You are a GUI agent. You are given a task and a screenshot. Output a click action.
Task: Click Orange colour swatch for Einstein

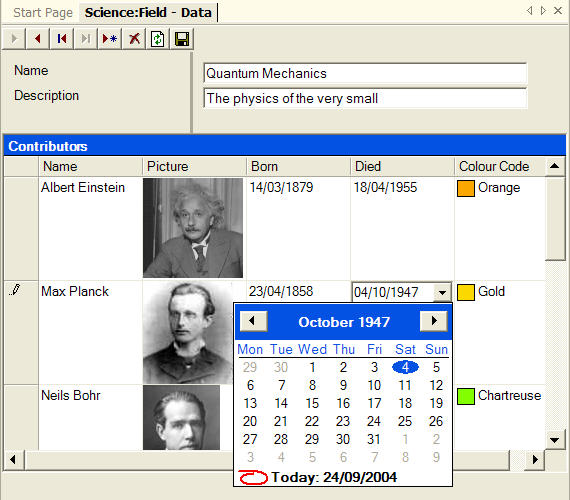tap(466, 188)
